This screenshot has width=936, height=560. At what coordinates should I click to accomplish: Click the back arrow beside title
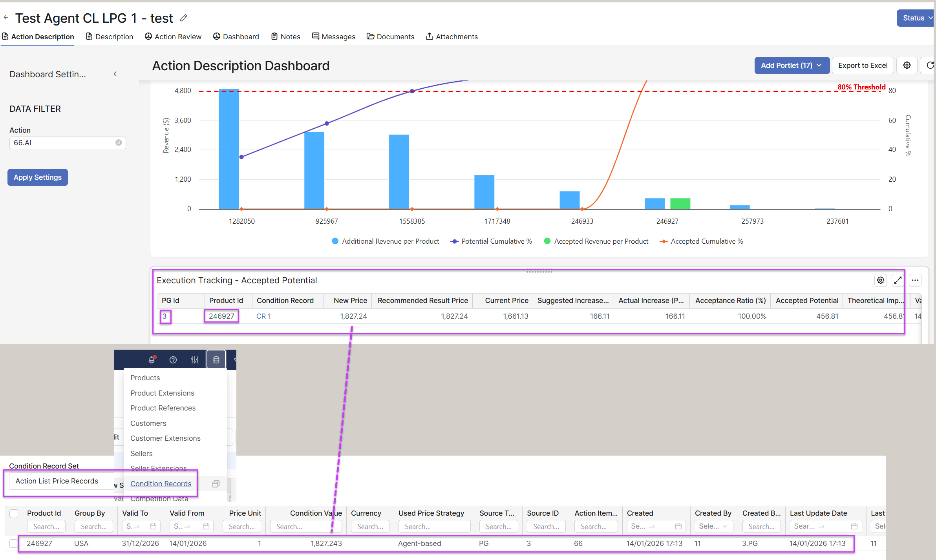[6, 17]
